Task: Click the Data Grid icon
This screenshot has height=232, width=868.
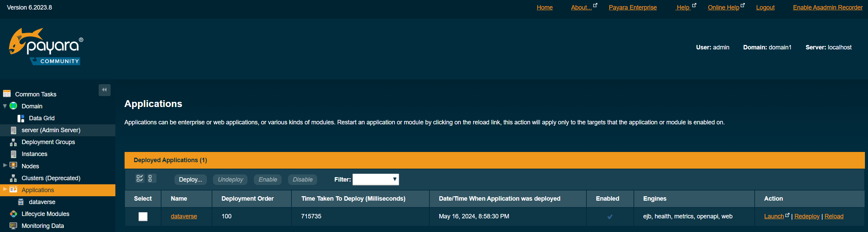Action: click(21, 118)
